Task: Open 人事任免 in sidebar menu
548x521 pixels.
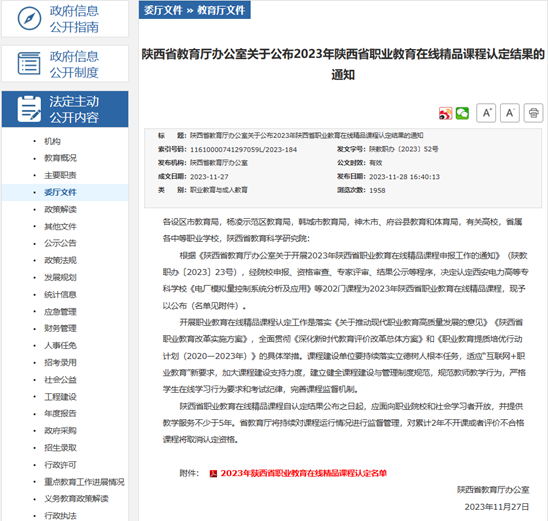Action: tap(60, 346)
